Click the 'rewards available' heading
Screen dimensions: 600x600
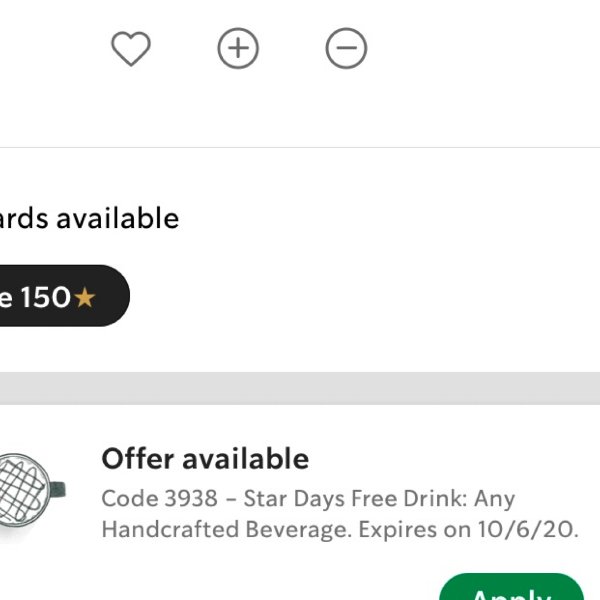click(89, 218)
